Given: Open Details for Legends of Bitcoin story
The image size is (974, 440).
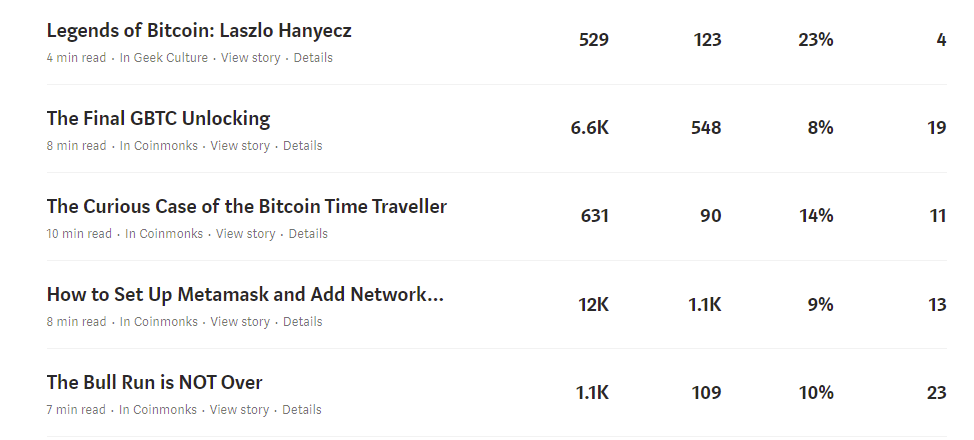Looking at the screenshot, I should coord(313,58).
